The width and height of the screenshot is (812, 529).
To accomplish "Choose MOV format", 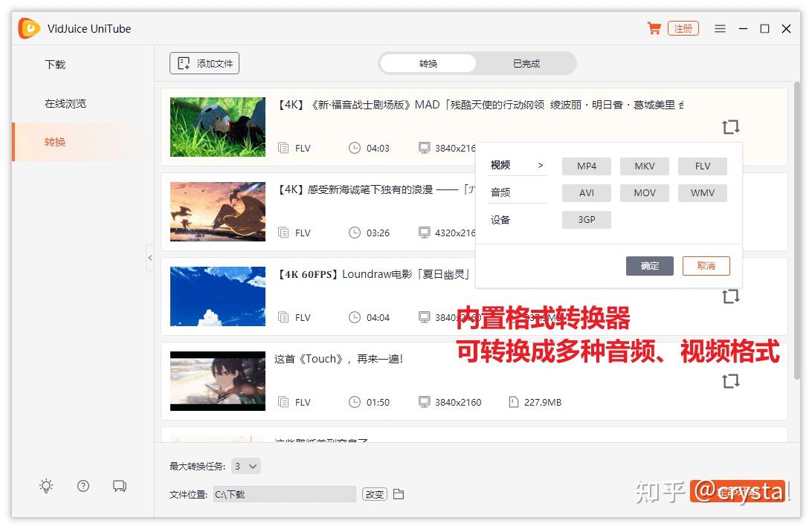I will coord(644,193).
